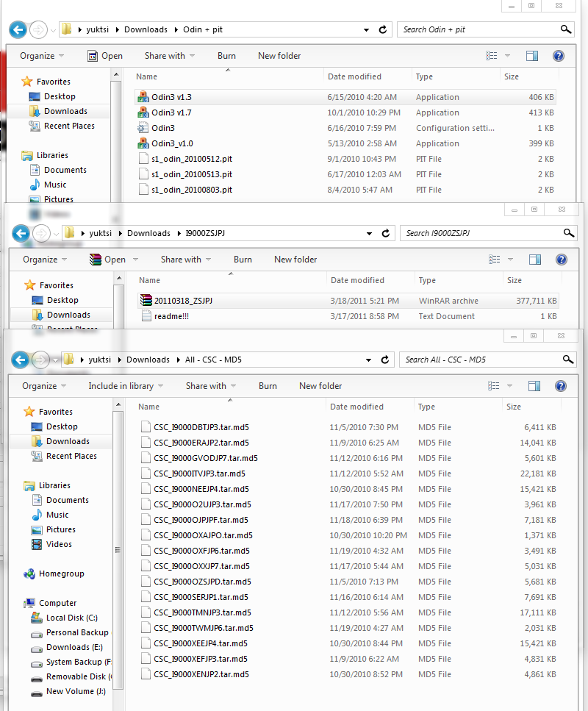Viewport: 588px width, 711px height.
Task: Expand Share with dropdown in Odin + pit window
Action: tap(170, 56)
